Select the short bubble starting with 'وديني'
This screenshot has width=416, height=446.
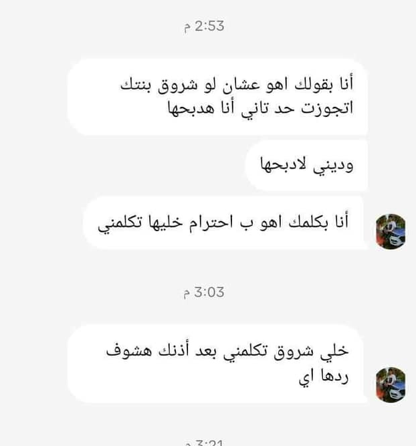tap(307, 165)
